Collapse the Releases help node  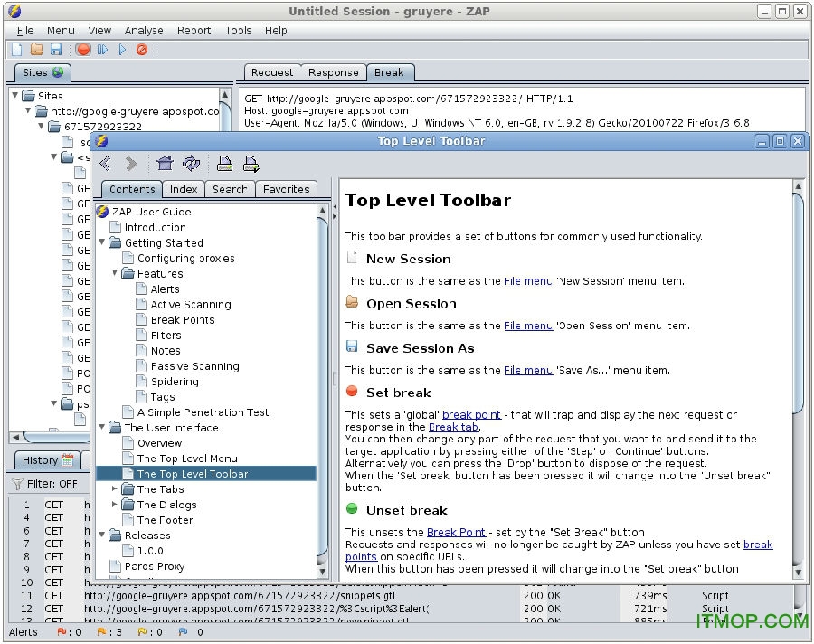point(102,535)
